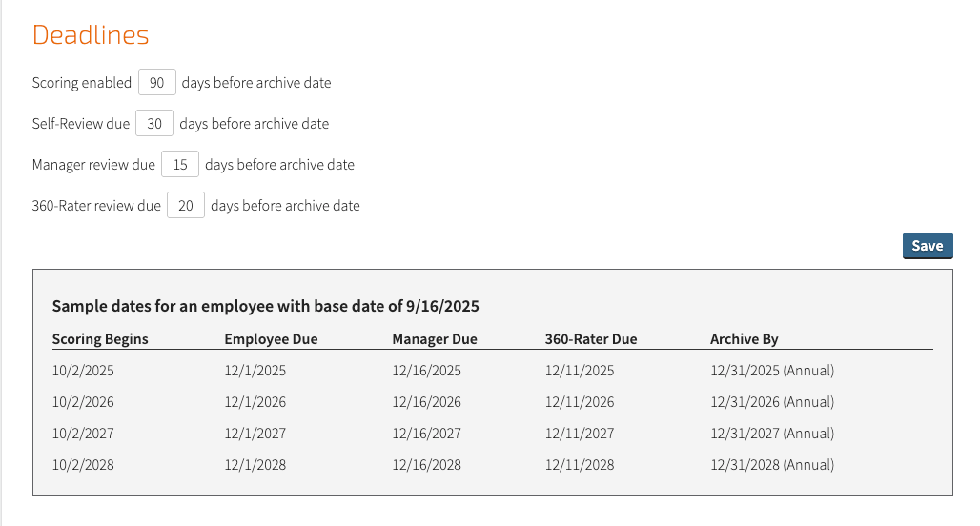This screenshot has width=980, height=526.
Task: Select the Self-Review due days input
Action: [154, 124]
